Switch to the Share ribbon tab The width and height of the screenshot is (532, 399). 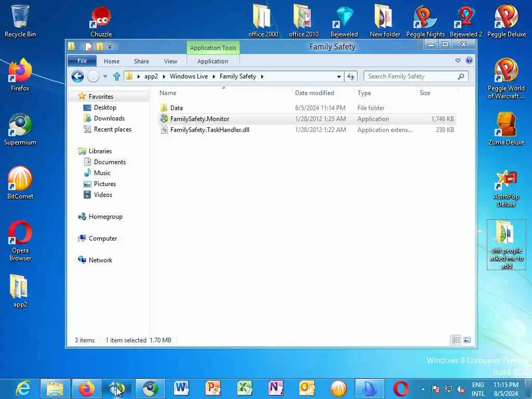click(141, 61)
